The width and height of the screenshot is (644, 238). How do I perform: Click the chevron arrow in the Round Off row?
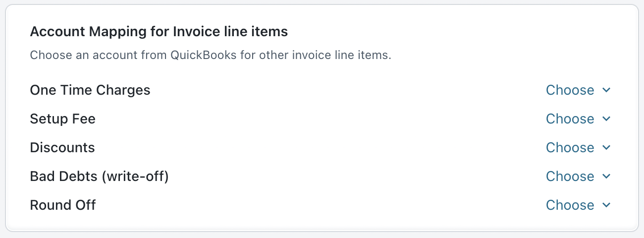click(606, 205)
